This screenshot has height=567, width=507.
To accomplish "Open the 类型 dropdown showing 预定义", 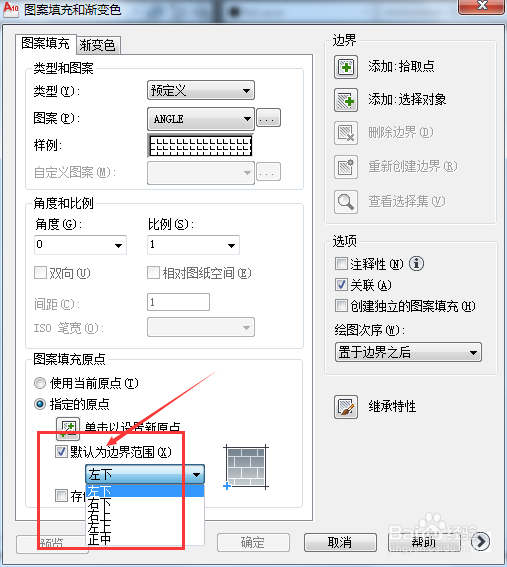I will tap(201, 90).
